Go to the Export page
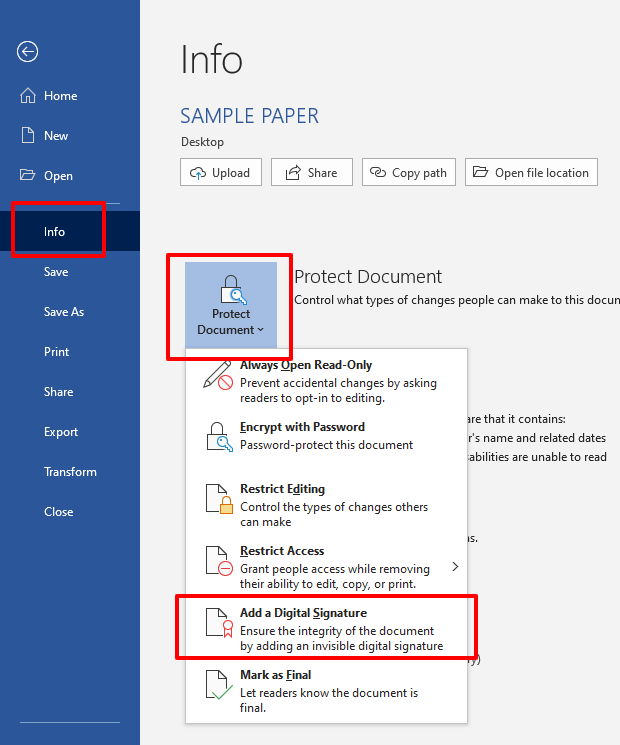Screen dimensions: 620x745 tap(61, 432)
